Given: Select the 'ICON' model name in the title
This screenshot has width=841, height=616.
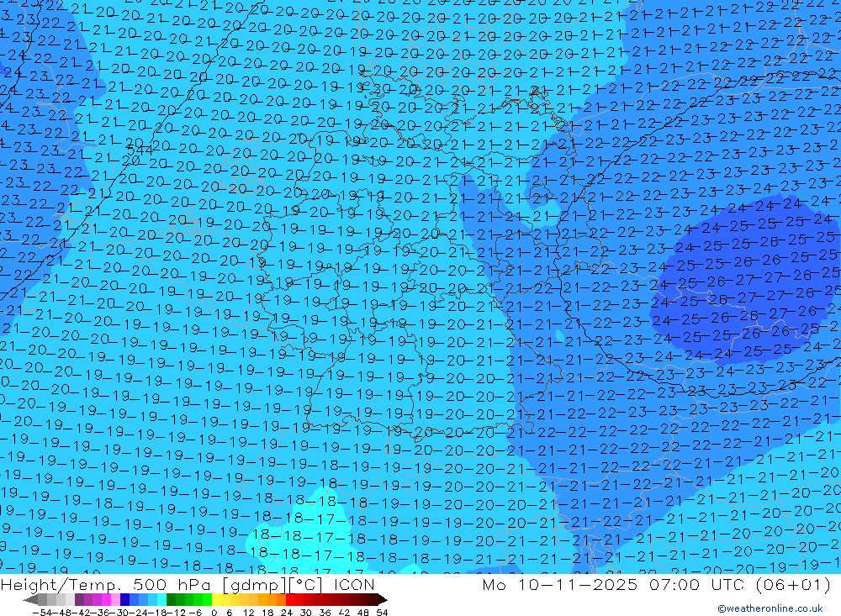Looking at the screenshot, I should pyautogui.click(x=354, y=585).
